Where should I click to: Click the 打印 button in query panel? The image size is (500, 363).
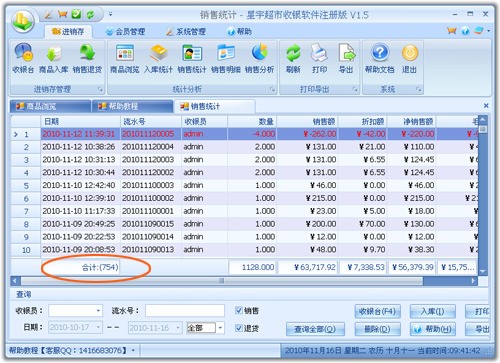pyautogui.click(x=477, y=311)
